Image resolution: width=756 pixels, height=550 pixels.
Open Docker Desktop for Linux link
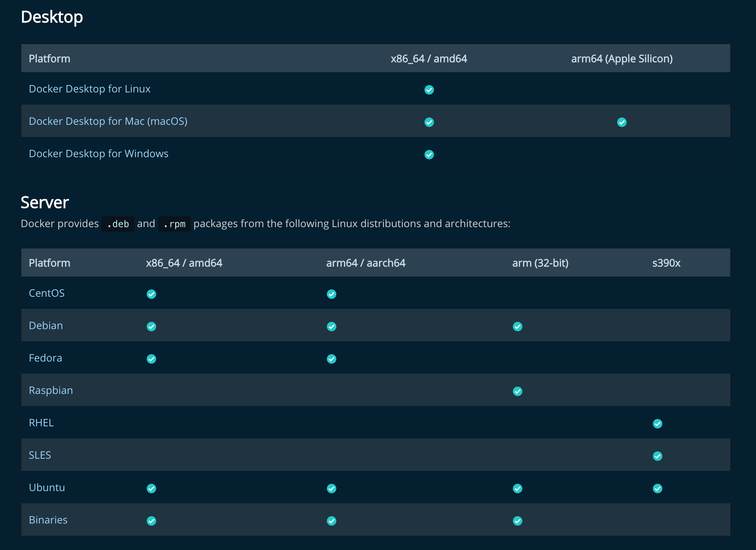point(90,89)
